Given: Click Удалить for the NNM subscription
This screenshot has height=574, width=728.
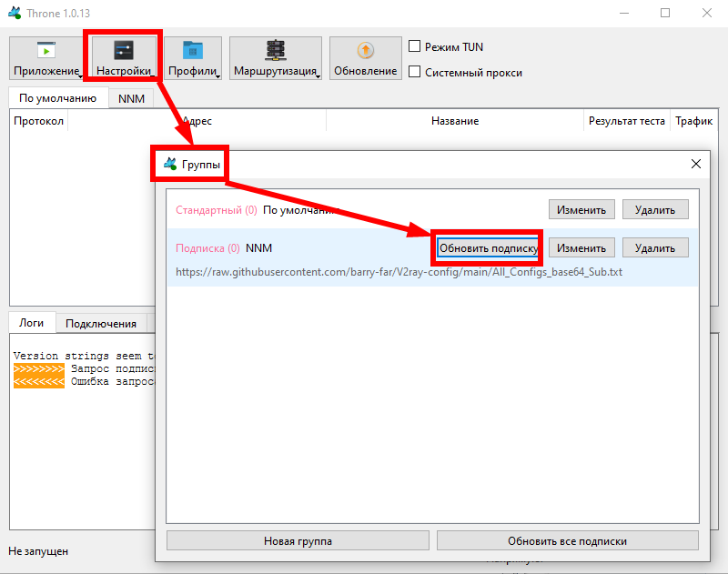Looking at the screenshot, I should tap(655, 247).
